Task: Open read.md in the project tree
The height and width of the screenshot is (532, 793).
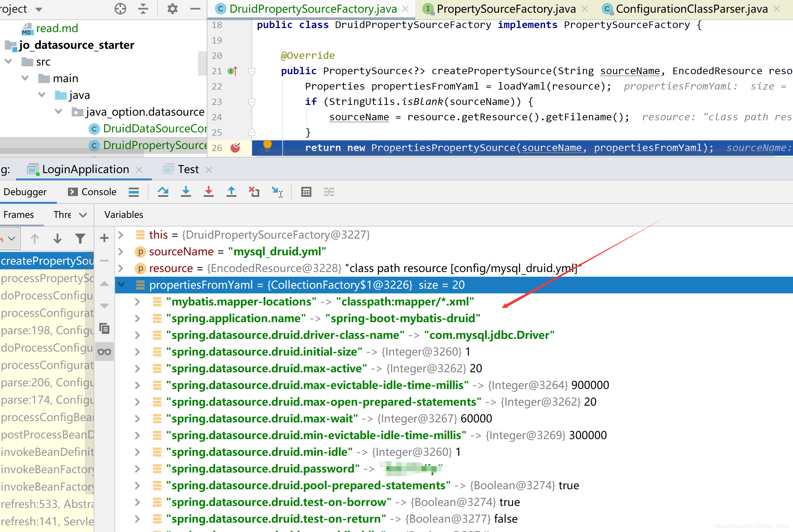Action: tap(57, 28)
